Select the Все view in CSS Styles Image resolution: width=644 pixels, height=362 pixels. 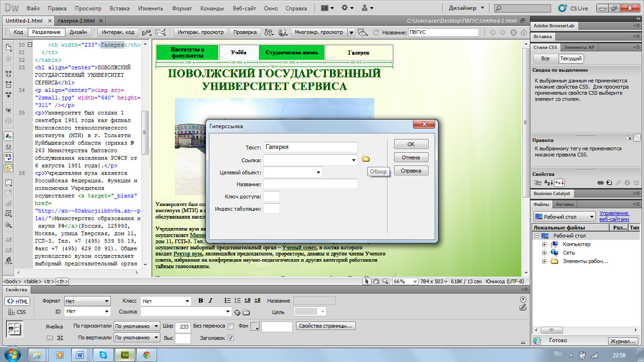(545, 58)
